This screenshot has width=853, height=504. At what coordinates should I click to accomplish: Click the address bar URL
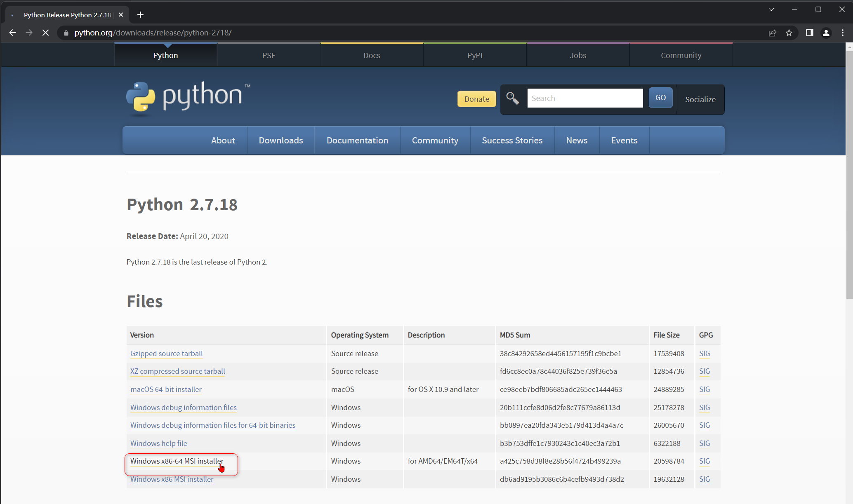153,33
